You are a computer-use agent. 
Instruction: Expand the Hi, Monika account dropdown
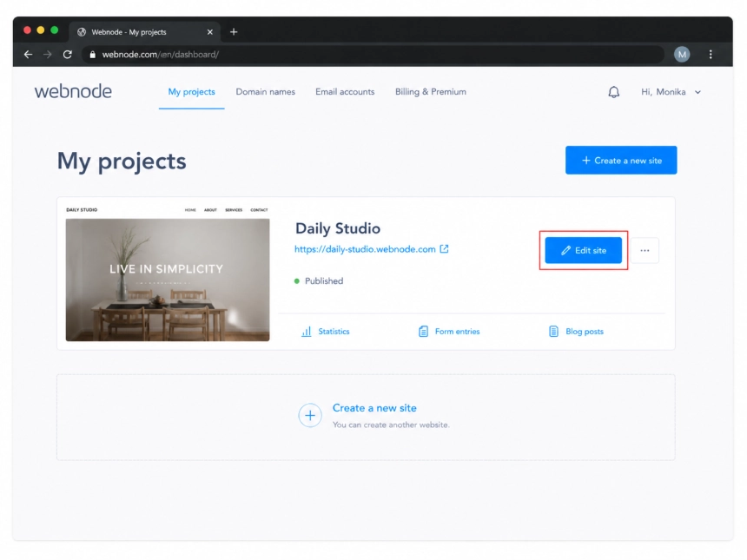[671, 92]
